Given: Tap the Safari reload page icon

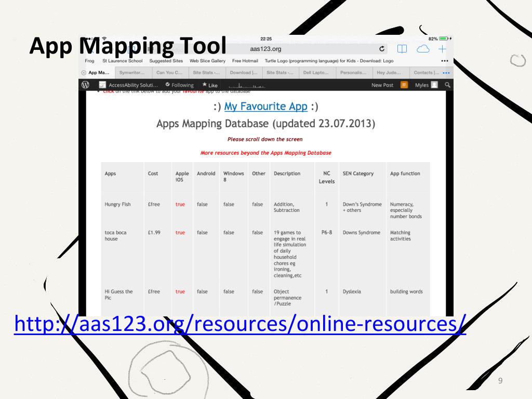Looking at the screenshot, I should pyautogui.click(x=382, y=49).
